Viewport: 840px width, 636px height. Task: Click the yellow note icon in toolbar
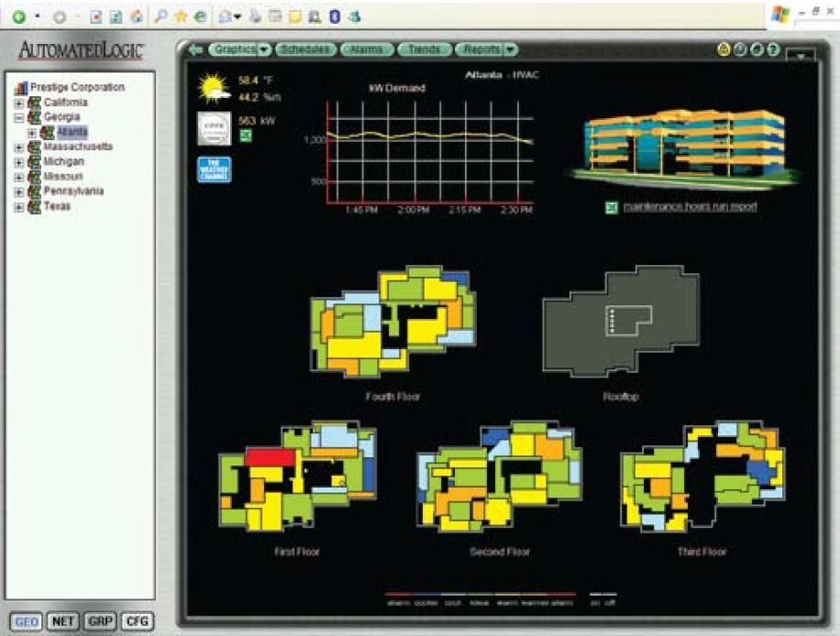[294, 16]
